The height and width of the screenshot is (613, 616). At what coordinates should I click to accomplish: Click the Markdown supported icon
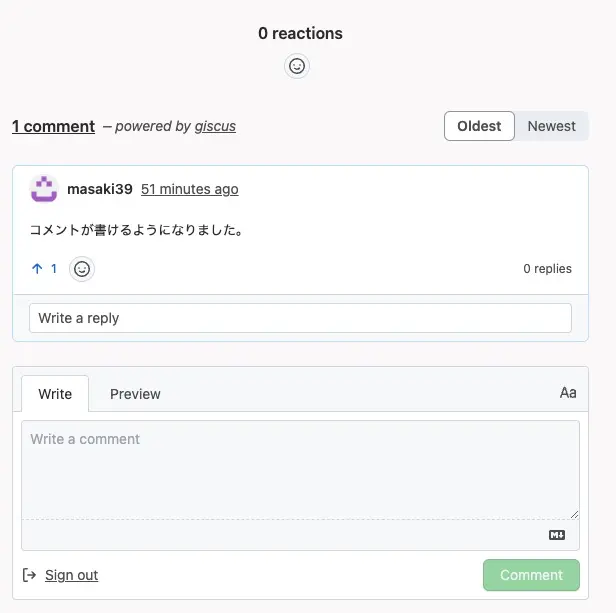(557, 535)
